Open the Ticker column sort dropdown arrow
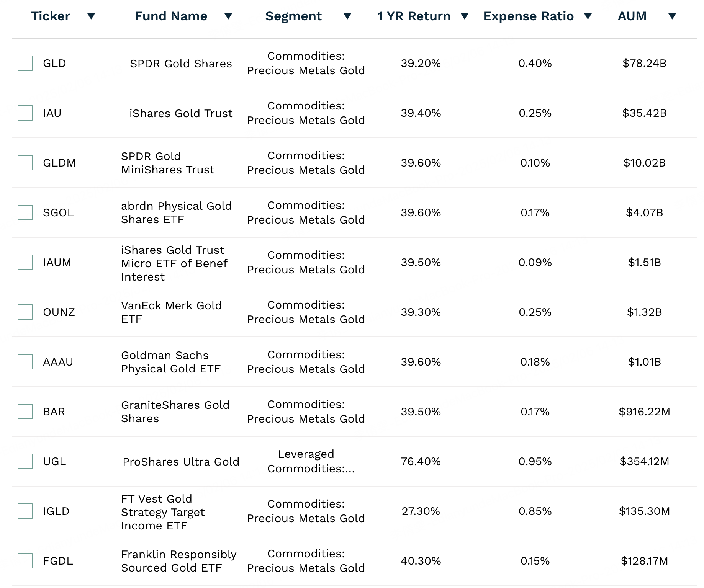This screenshot has width=704, height=588. pos(91,16)
